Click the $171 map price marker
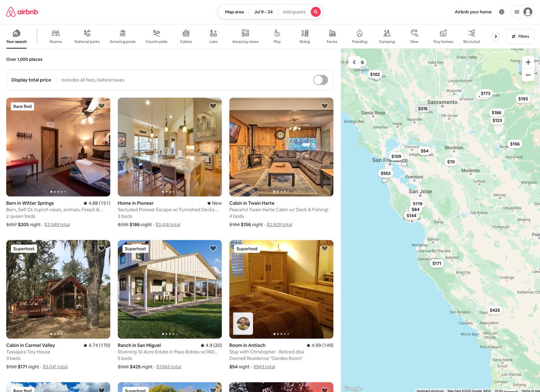 pos(437,263)
